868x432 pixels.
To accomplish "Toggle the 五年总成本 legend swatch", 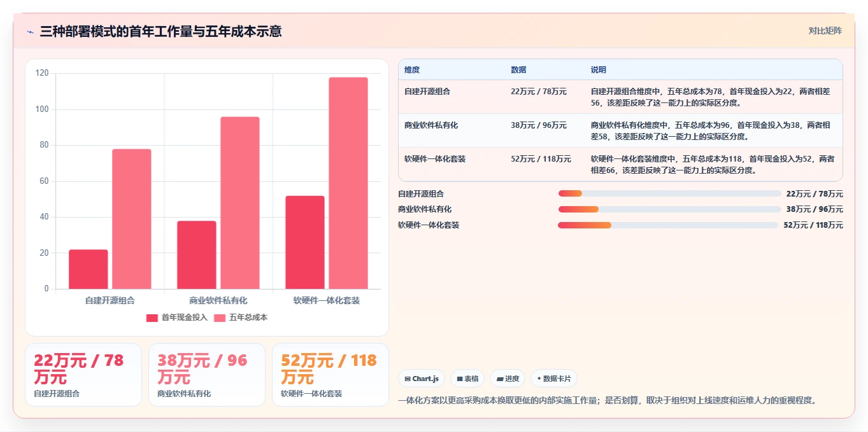I will (220, 317).
